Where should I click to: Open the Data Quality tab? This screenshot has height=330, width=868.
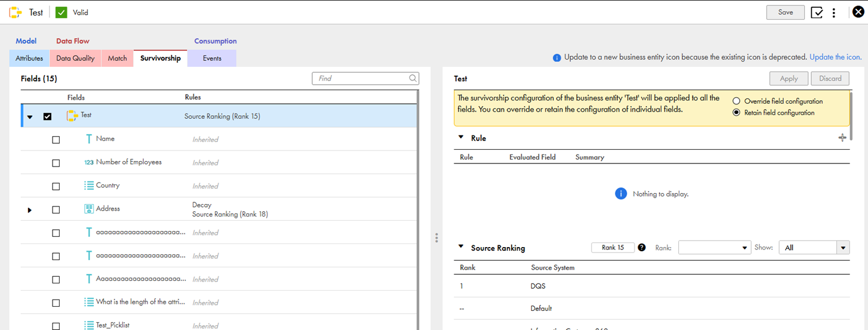75,58
